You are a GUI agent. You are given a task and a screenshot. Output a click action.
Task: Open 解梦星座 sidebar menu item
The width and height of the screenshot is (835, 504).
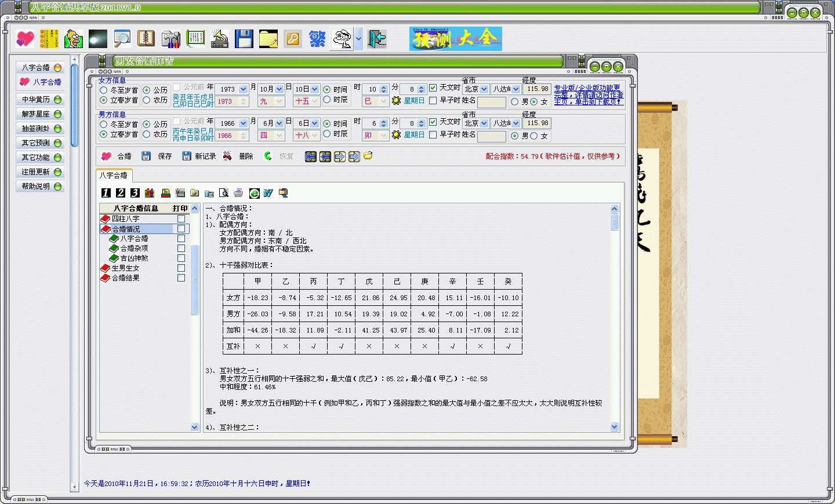(x=40, y=114)
